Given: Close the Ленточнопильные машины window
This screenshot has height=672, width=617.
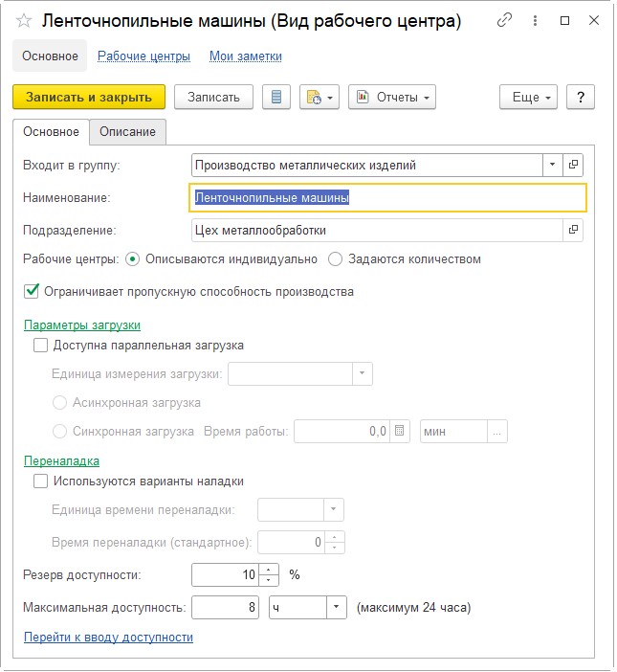Looking at the screenshot, I should pos(594,20).
